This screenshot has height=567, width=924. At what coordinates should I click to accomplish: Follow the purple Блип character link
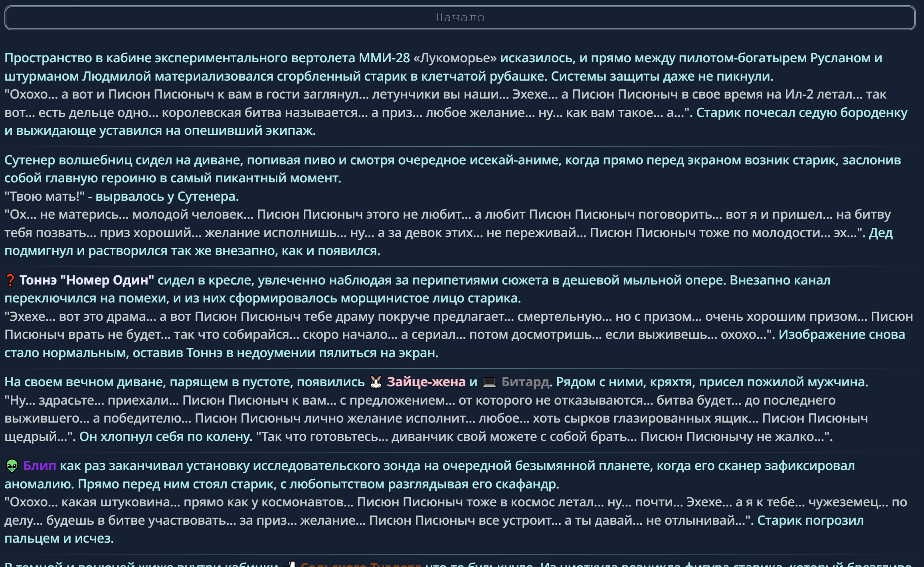(x=40, y=466)
